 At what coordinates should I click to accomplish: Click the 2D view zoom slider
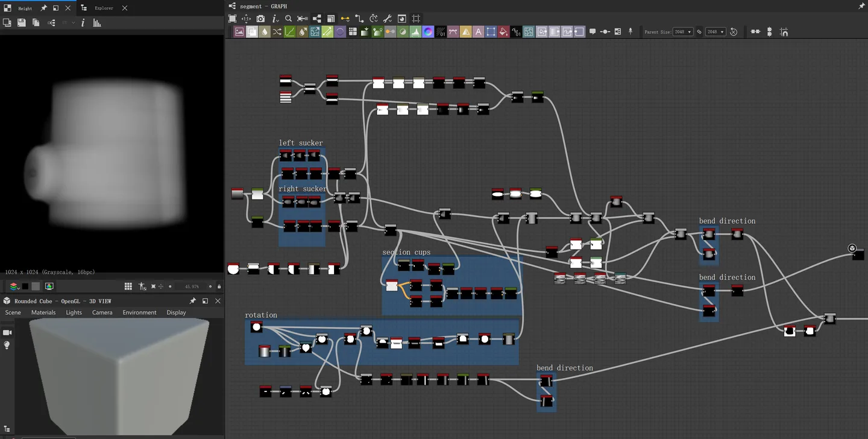190,286
